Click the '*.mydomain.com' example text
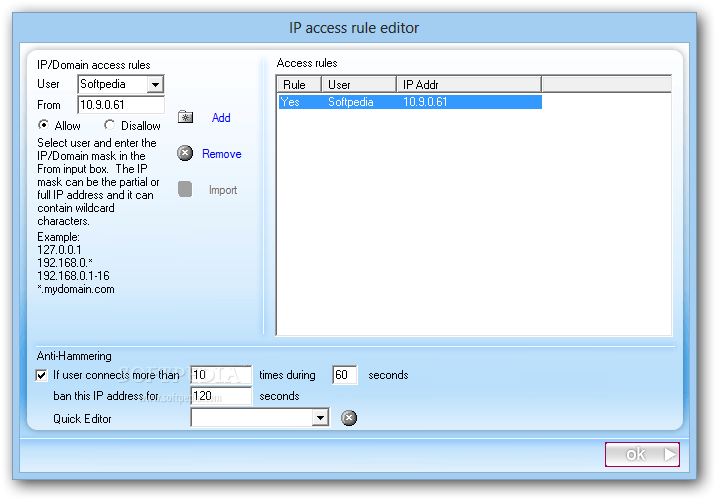Screen dimensions: 717x500 (x=76, y=289)
